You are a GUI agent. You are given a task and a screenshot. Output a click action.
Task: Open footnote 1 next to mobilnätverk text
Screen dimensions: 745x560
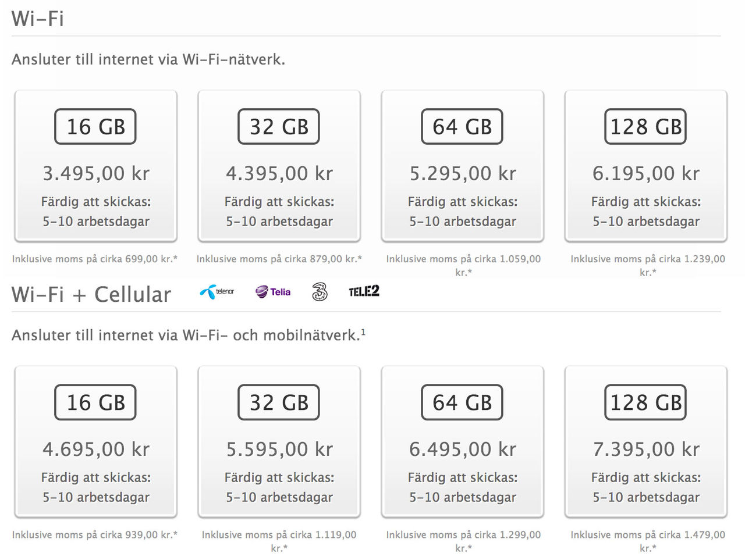pos(364,331)
